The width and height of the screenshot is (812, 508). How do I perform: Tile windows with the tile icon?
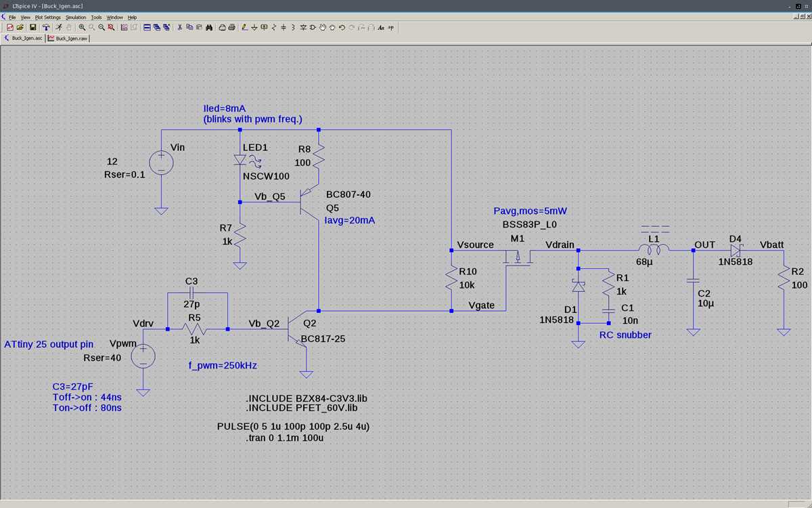click(146, 27)
